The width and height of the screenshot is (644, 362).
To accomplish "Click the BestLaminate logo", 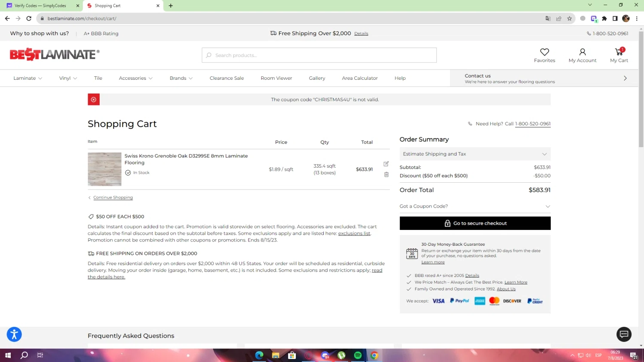I will tap(55, 54).
